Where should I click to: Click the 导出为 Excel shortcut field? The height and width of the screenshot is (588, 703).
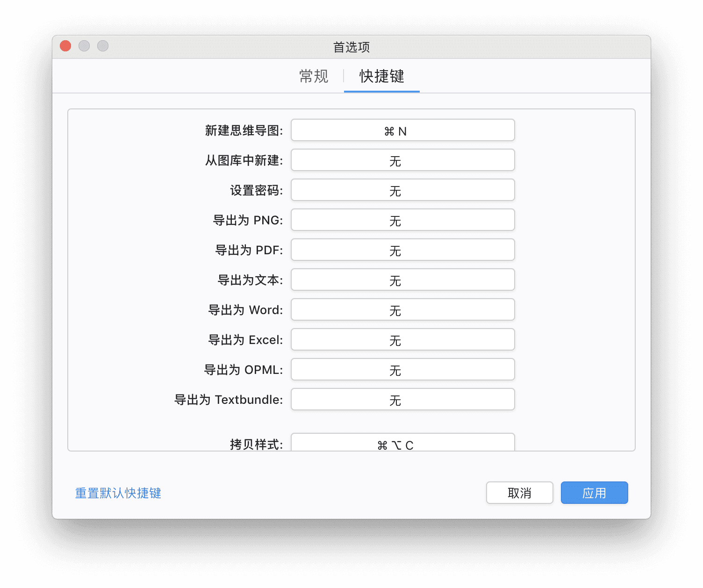point(402,339)
